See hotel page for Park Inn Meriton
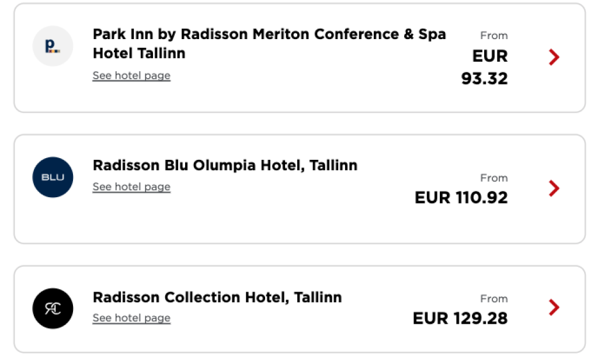This screenshot has height=364, width=598. click(131, 76)
